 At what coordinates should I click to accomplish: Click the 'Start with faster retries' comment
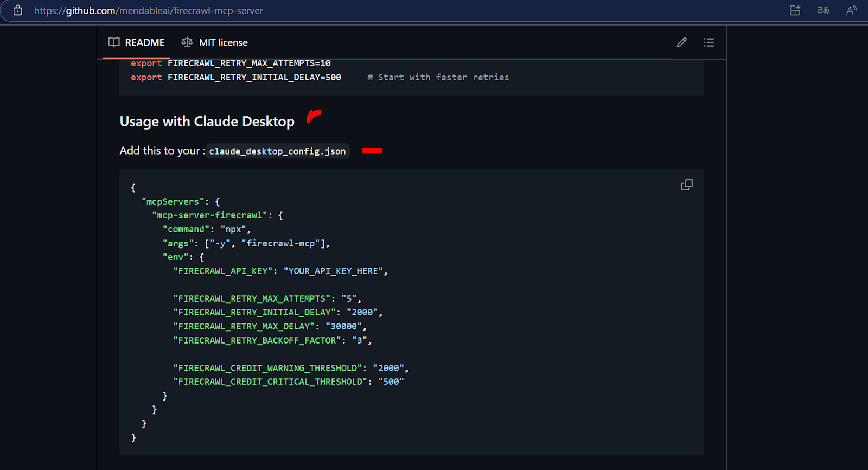coord(438,78)
